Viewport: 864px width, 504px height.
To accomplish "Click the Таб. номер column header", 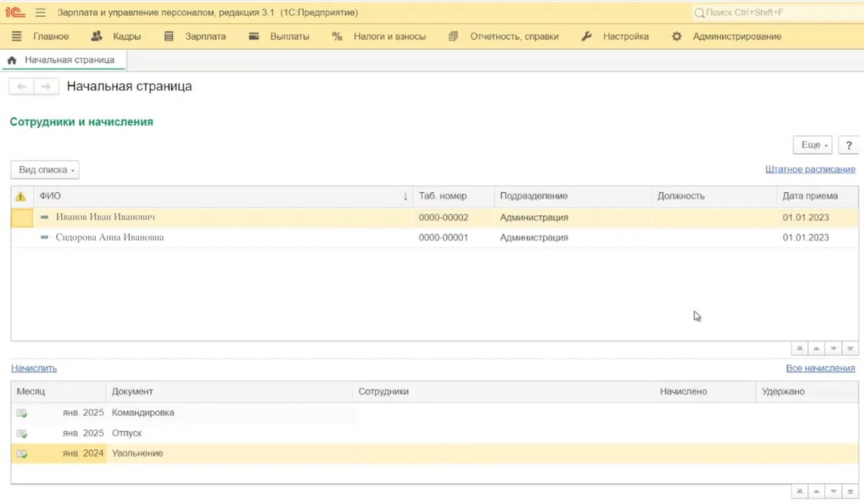I will [454, 196].
